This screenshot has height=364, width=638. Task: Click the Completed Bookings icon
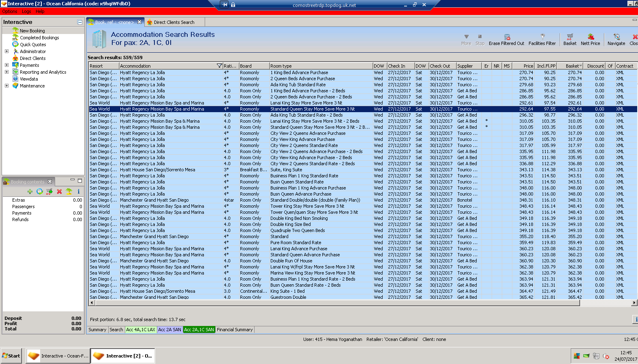tap(15, 37)
